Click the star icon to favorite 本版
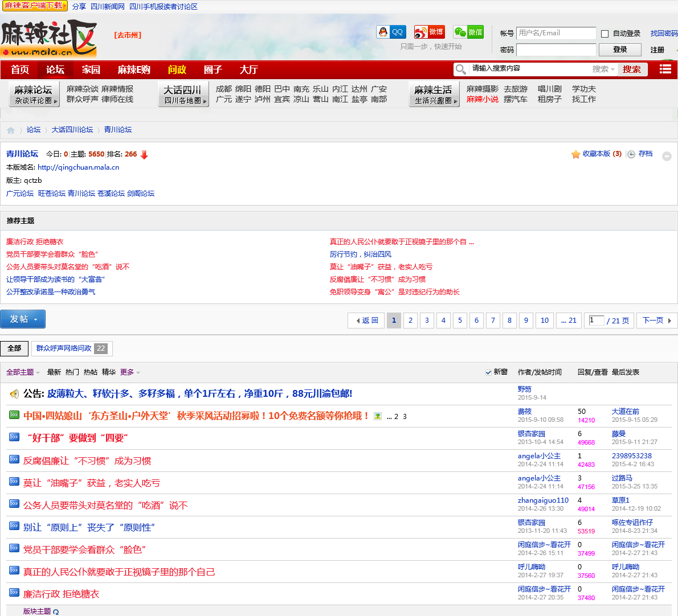Screen dimensions: 678x616 (575, 154)
